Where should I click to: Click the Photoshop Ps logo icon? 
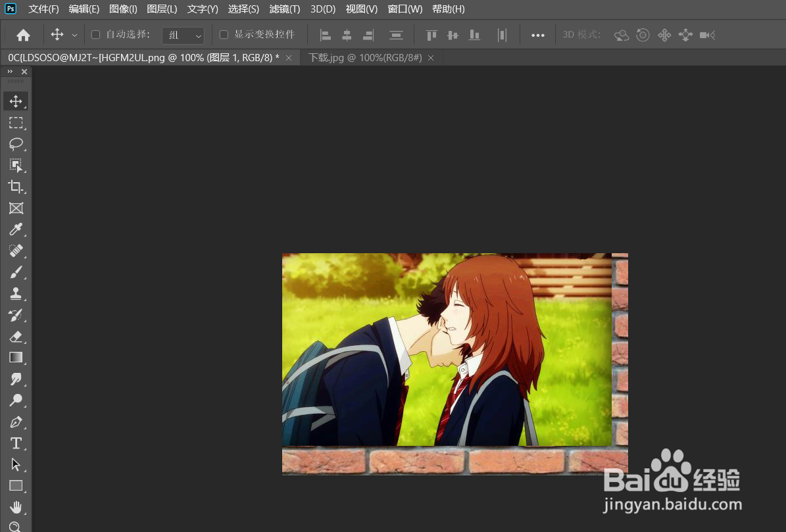(10, 9)
